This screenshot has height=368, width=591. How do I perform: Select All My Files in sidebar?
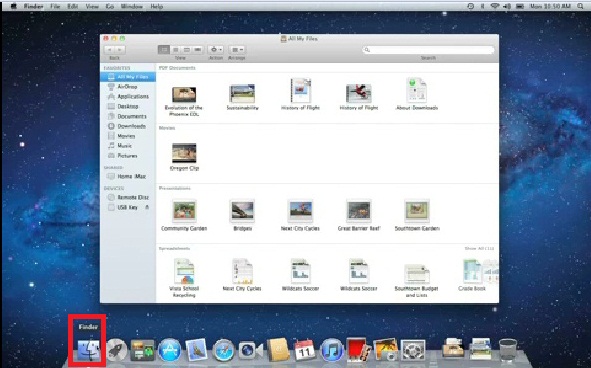coord(128,77)
